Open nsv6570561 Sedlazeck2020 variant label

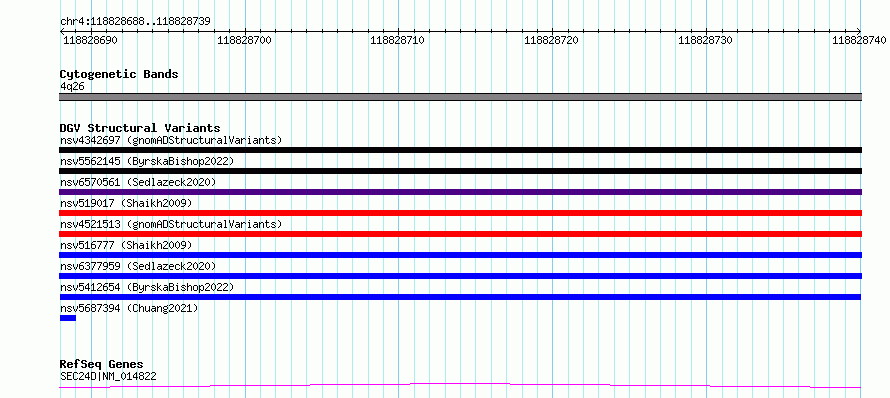tap(138, 182)
